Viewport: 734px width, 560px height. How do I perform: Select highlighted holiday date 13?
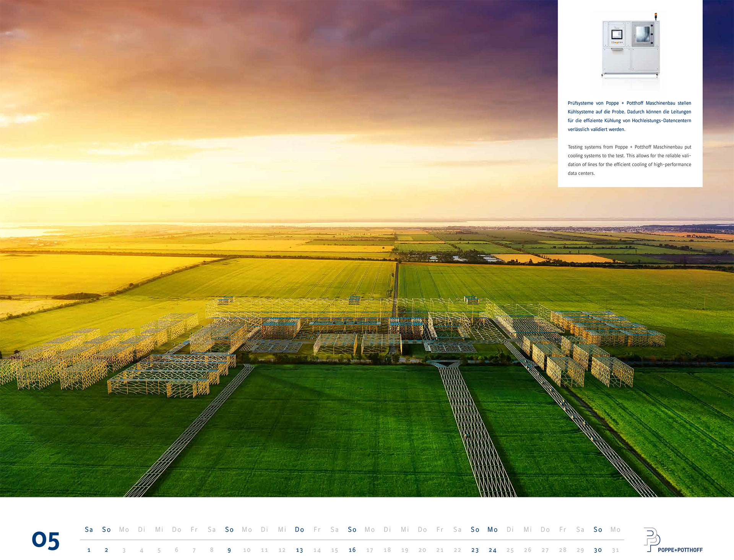[300, 550]
